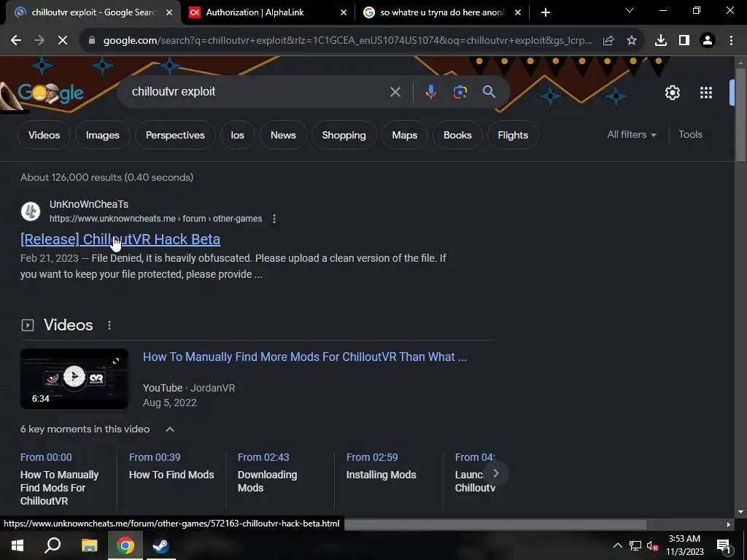Click the muted volume tray icon
The width and height of the screenshot is (747, 560).
[x=653, y=545]
